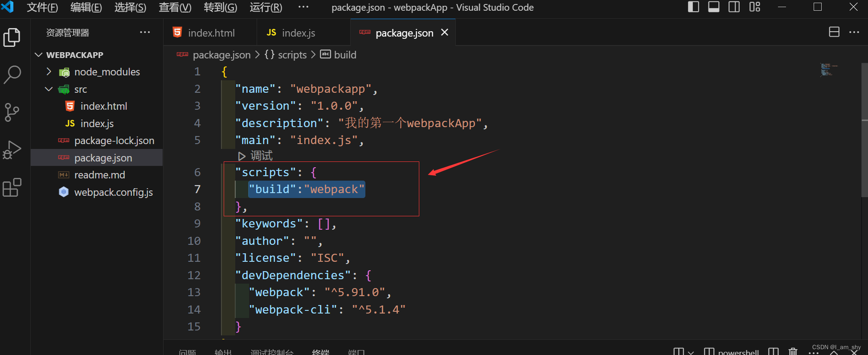Show hidden menus via title bar ellipsis
The image size is (868, 355).
pos(303,7)
